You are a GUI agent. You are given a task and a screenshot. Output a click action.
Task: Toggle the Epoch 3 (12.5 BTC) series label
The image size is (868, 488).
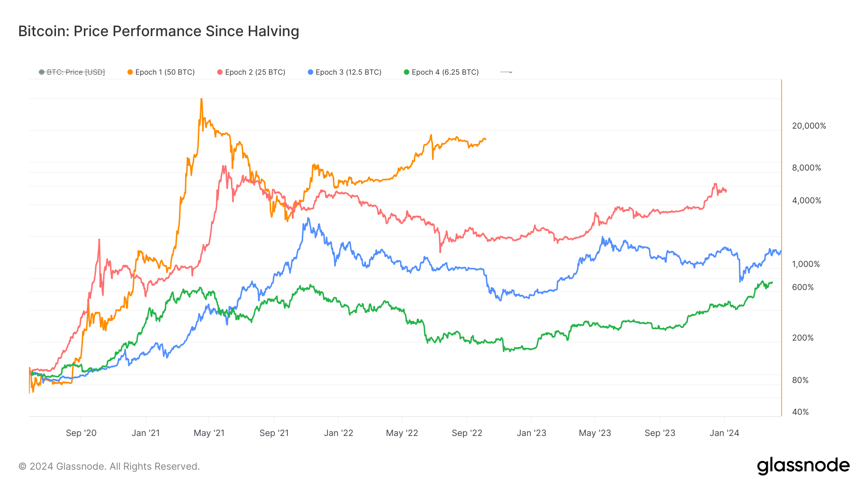point(348,72)
